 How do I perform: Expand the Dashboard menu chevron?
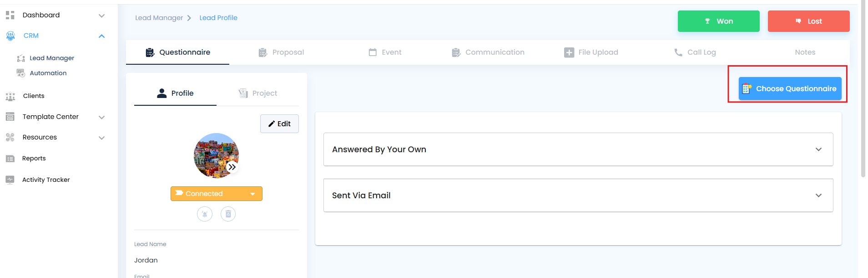pos(102,15)
